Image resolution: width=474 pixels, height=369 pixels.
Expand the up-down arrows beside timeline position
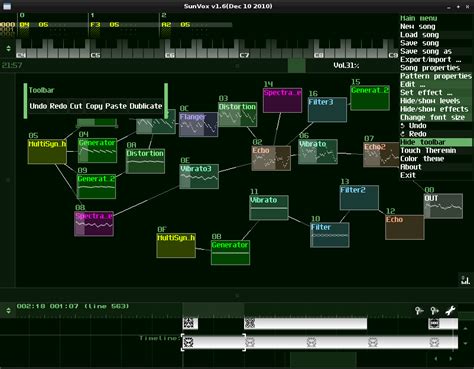pyautogui.click(x=8, y=310)
